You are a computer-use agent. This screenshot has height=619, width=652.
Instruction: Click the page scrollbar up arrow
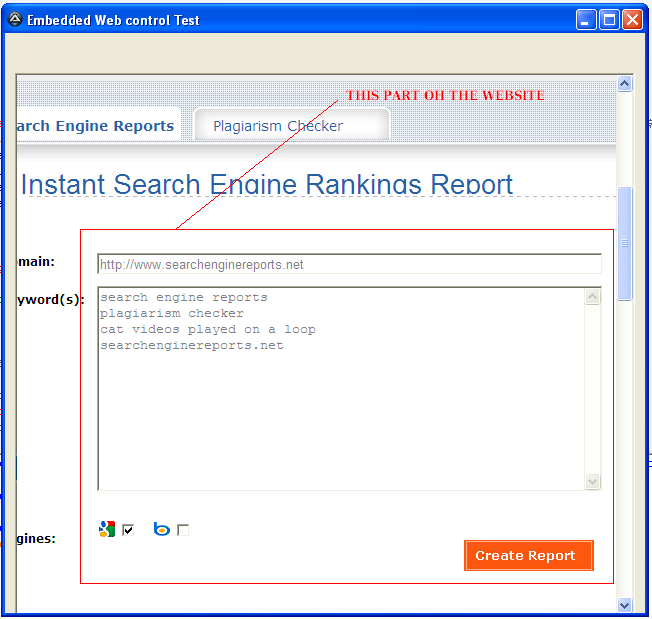pyautogui.click(x=625, y=85)
